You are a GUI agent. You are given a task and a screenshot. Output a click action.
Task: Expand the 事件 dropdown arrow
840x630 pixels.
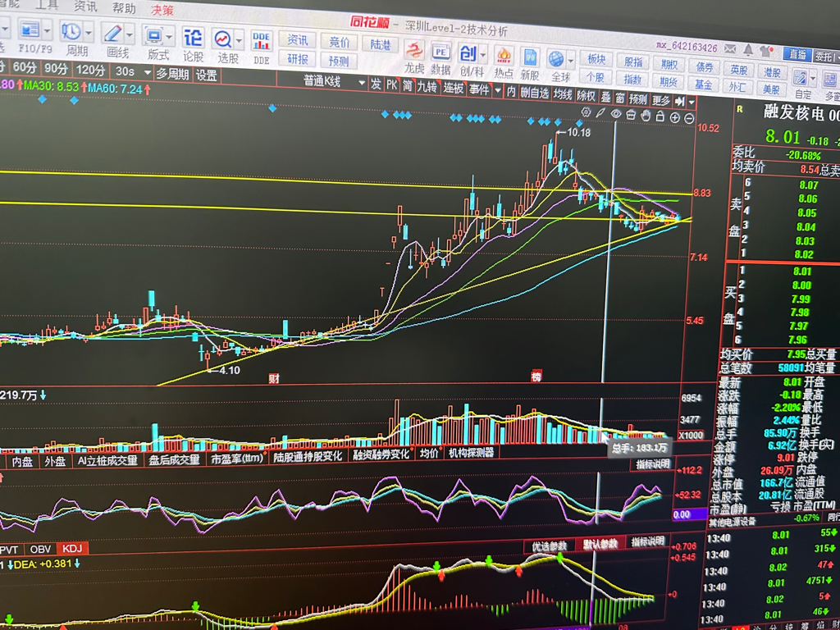point(498,91)
